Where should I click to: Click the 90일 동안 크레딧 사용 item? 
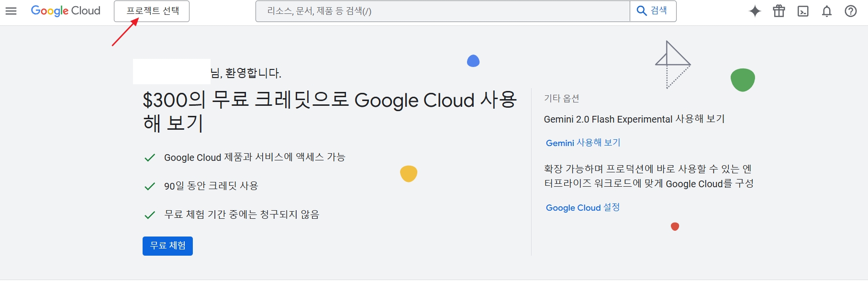211,186
